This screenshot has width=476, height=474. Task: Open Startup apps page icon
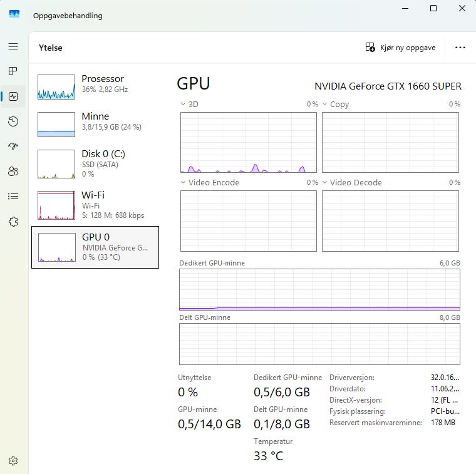13,147
